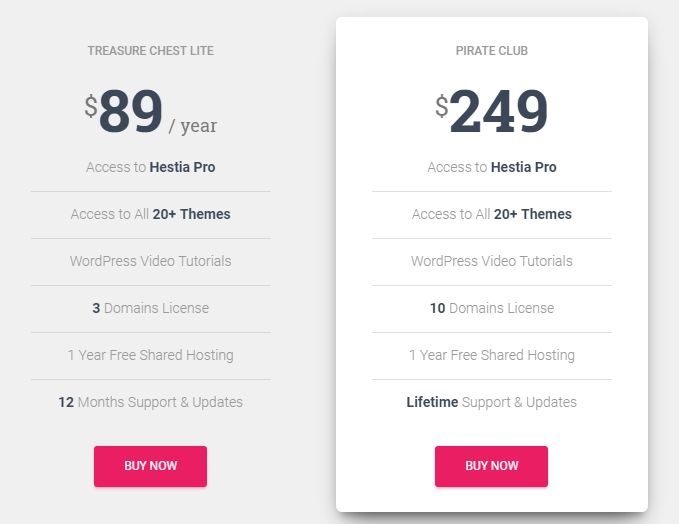Select the Treasure Chest Lite plan title

150,51
